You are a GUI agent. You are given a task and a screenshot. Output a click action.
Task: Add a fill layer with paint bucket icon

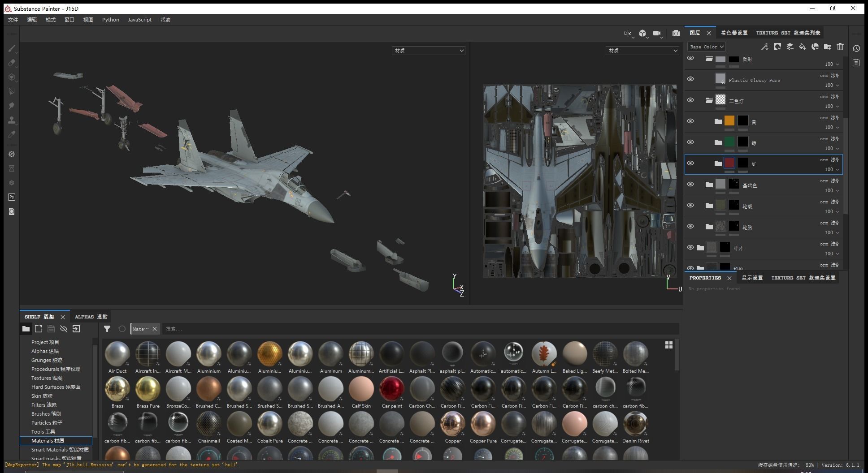(x=803, y=47)
